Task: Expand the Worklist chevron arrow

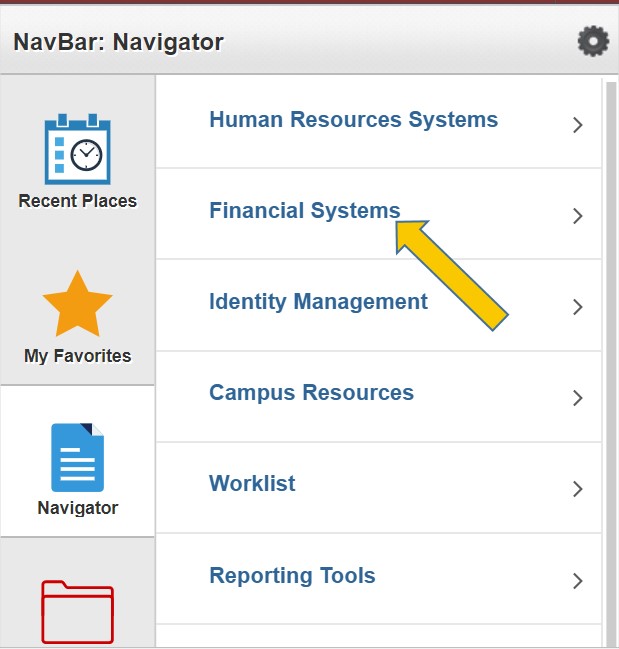Action: tap(578, 489)
